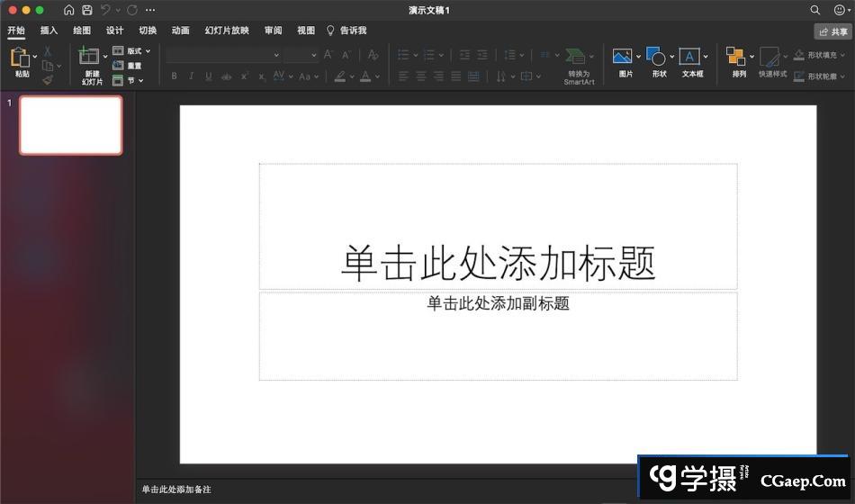The height and width of the screenshot is (504, 855).
Task: Click the Home icon in title bar
Action: coord(69,10)
